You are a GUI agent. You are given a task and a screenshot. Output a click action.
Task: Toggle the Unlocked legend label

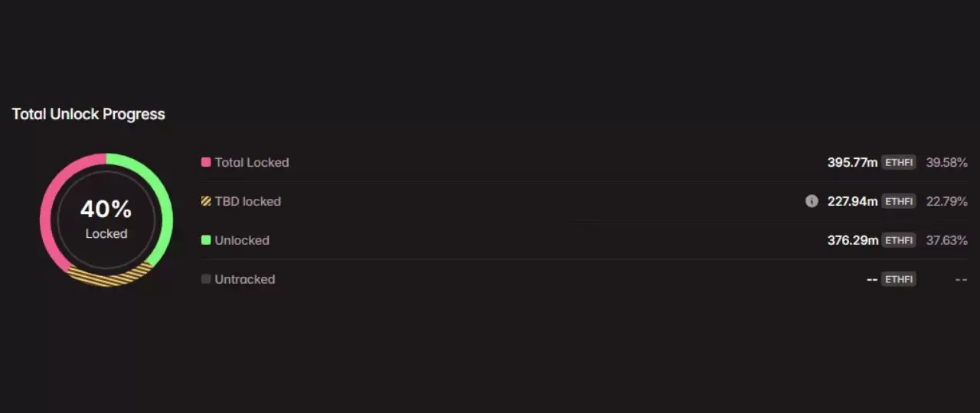(x=242, y=240)
